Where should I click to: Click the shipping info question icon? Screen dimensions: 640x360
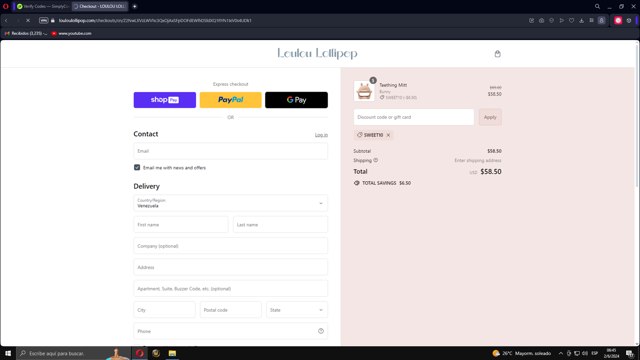click(x=376, y=160)
